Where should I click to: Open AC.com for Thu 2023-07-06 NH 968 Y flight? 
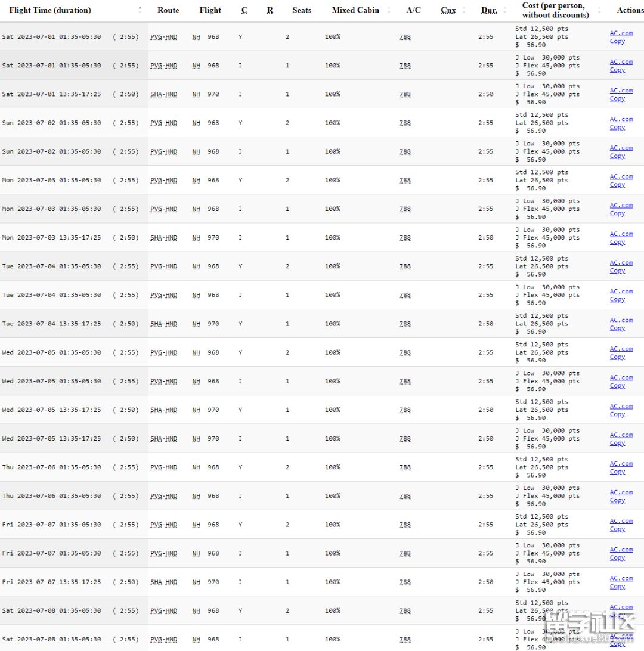[x=621, y=463]
